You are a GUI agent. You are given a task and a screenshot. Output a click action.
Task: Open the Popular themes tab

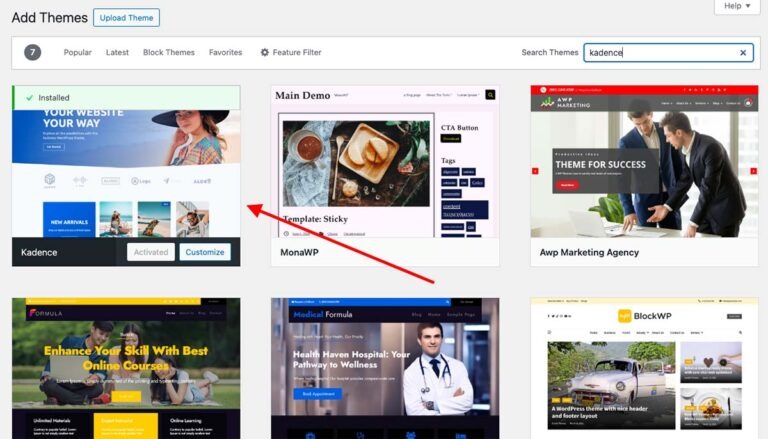tap(78, 53)
